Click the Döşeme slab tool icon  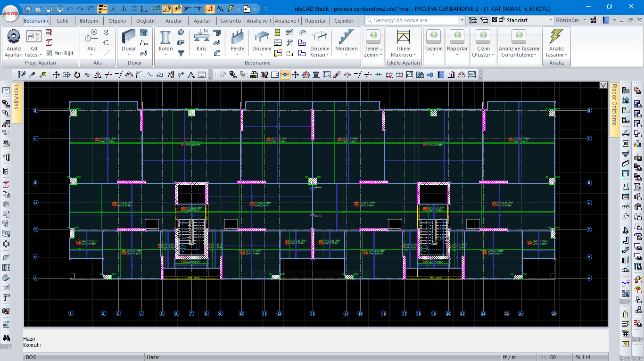(262, 37)
